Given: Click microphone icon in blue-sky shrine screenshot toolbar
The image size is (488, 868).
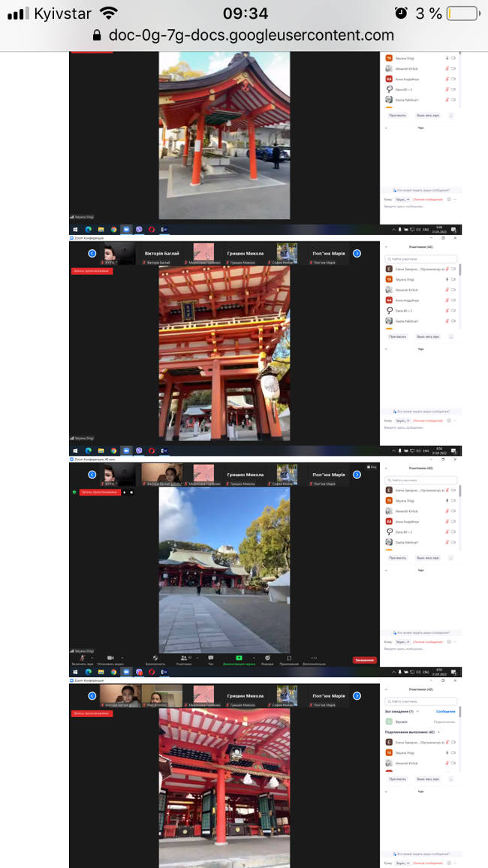Looking at the screenshot, I should point(82,657).
